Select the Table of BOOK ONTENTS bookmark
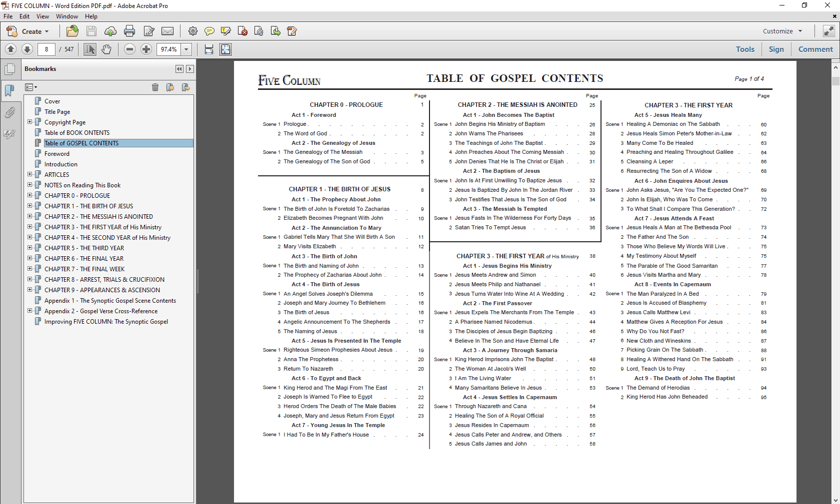Screen dimensions: 840x504 coord(77,133)
